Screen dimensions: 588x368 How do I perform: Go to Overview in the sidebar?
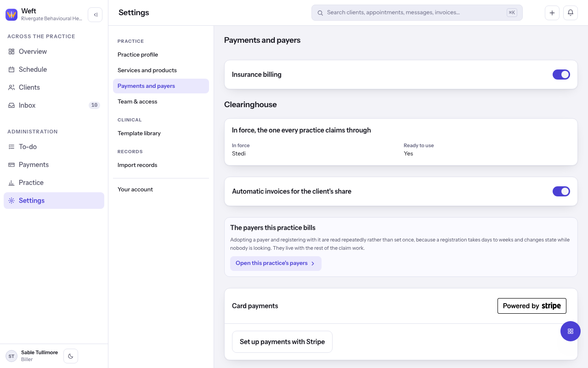[x=54, y=52]
